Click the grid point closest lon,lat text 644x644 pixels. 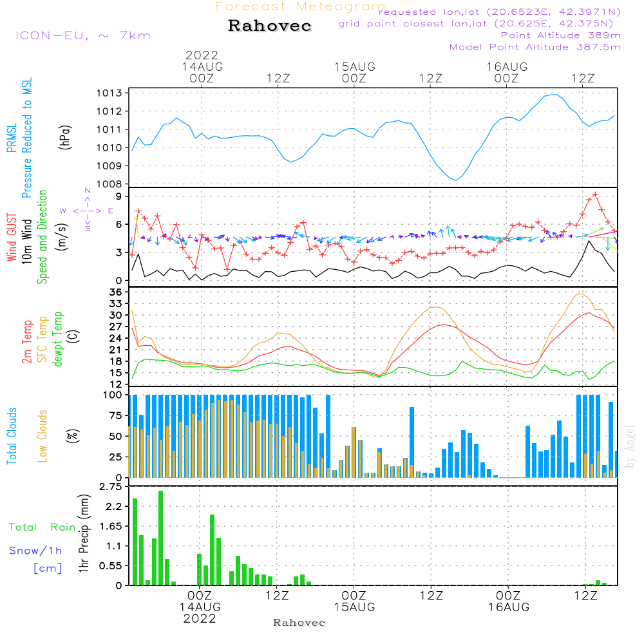click(476, 24)
